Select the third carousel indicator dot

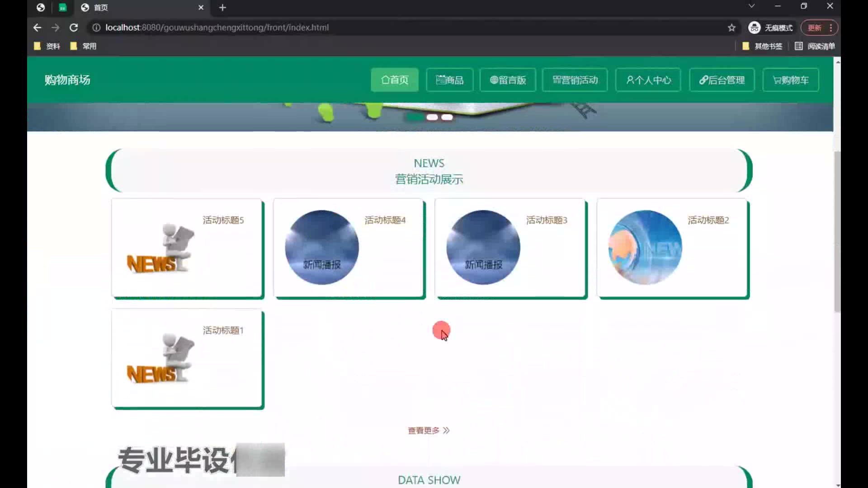[x=447, y=117]
